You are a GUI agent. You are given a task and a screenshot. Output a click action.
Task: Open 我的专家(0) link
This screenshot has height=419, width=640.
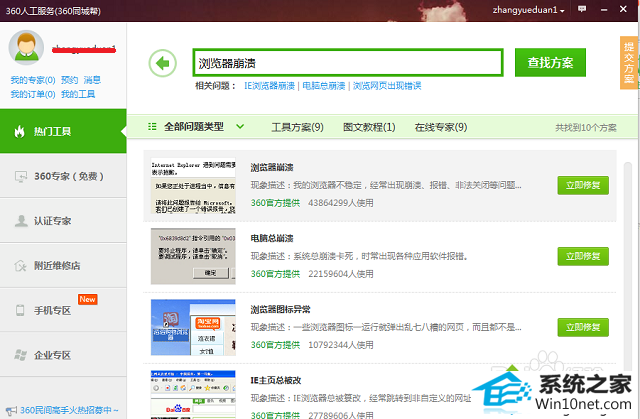pyautogui.click(x=33, y=80)
